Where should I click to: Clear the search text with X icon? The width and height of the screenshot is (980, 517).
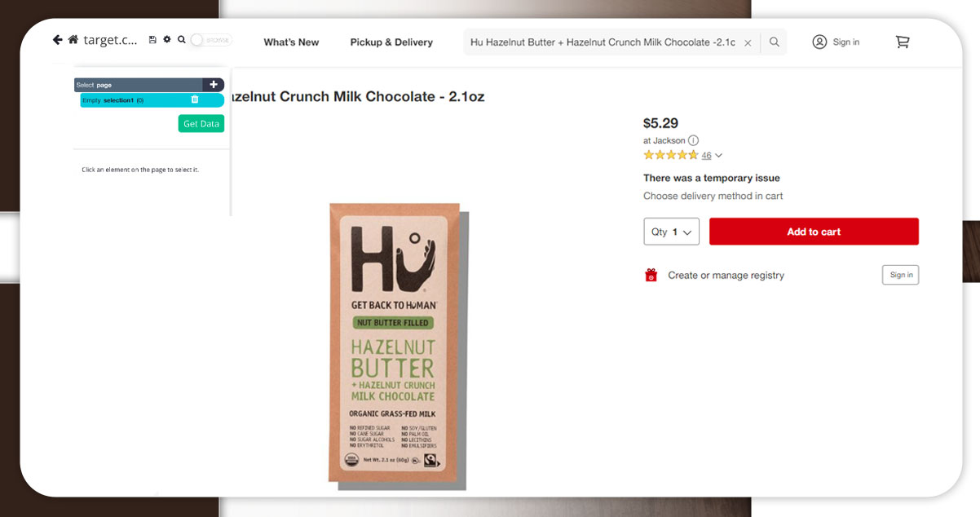click(748, 43)
